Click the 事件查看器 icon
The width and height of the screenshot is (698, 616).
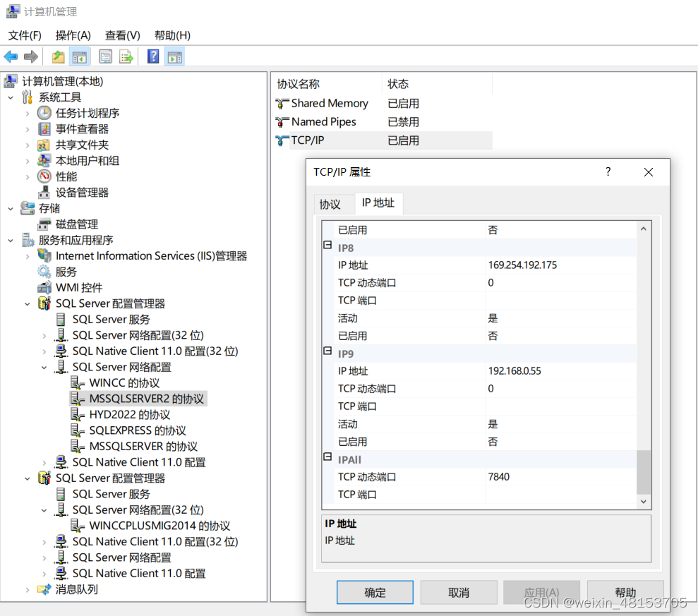click(44, 128)
